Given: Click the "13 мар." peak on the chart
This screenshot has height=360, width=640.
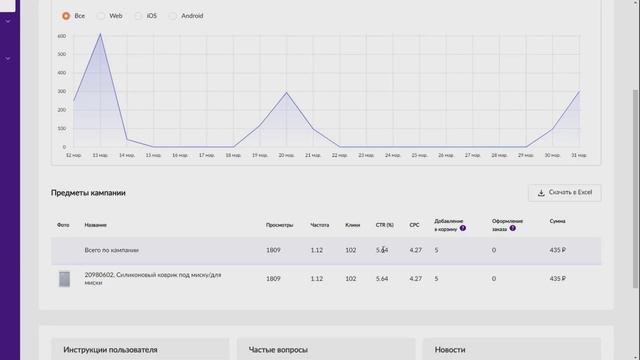Looking at the screenshot, I should pos(100,34).
